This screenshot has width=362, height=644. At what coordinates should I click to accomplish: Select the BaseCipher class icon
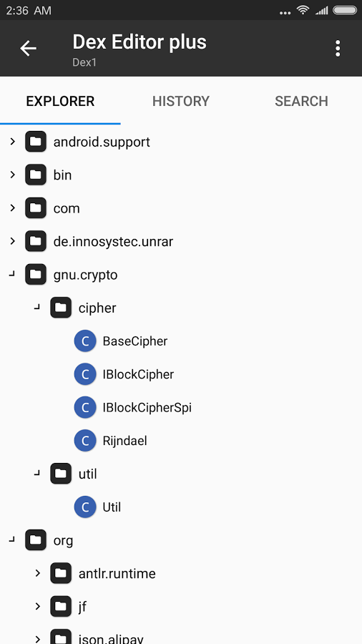(x=85, y=341)
